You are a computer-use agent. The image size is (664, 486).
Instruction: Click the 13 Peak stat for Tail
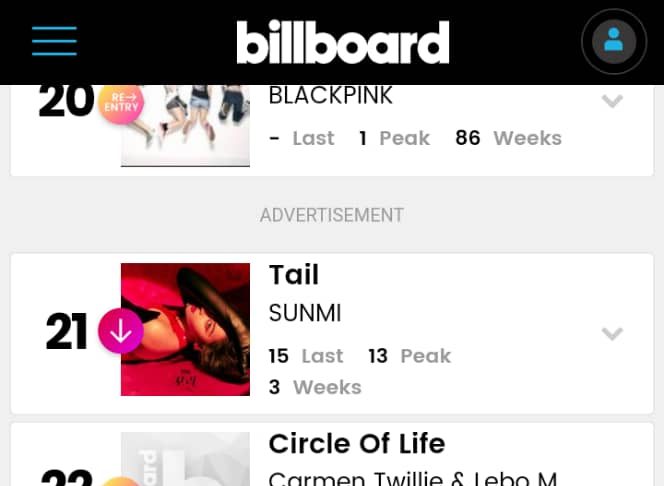[x=409, y=356]
